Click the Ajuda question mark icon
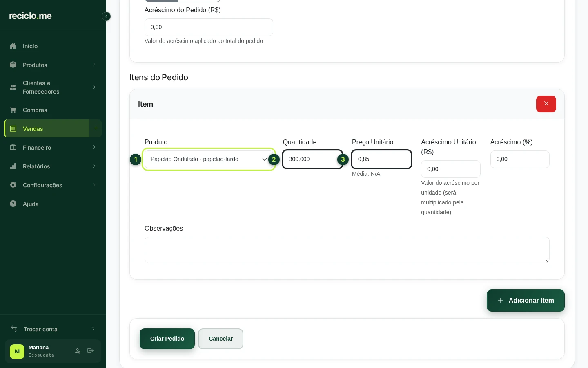This screenshot has width=588, height=368. tap(13, 204)
